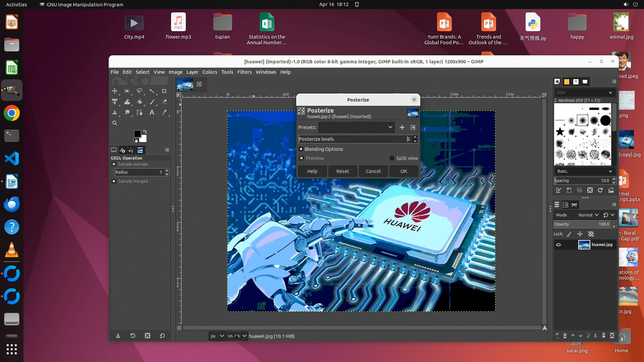Open the Filters menu
Screen dimensions: 644x362
(x=244, y=72)
